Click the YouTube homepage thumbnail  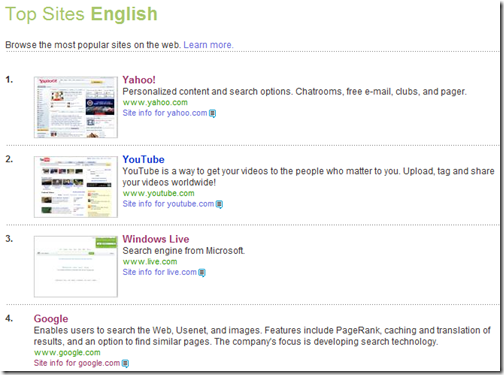[76, 187]
